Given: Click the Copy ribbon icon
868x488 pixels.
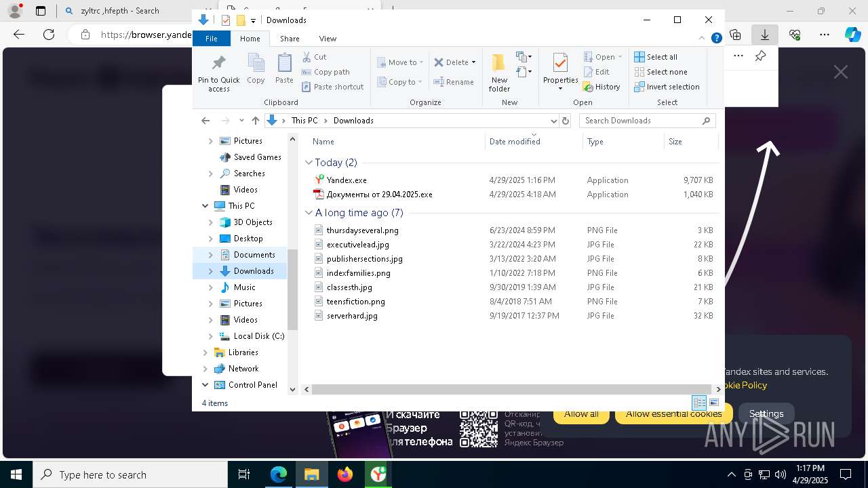Looking at the screenshot, I should pyautogui.click(x=256, y=69).
